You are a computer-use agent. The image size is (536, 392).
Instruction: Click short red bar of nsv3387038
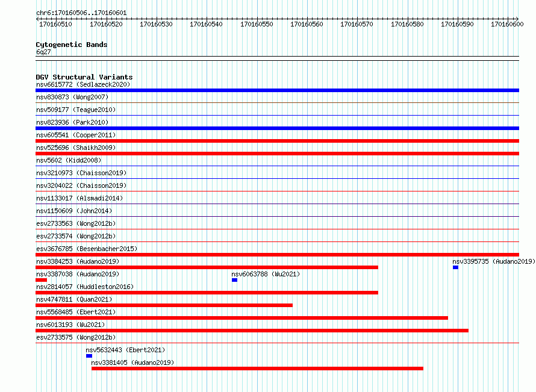tap(42, 280)
